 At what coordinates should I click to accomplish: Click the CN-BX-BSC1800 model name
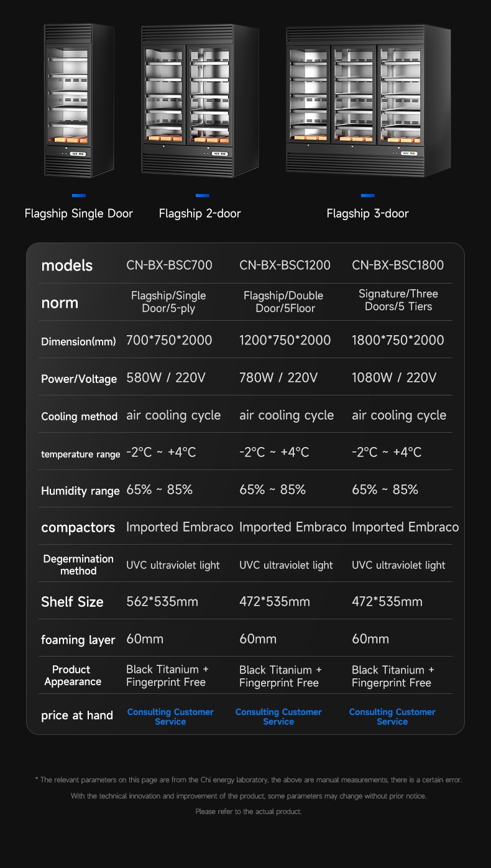pos(398,265)
